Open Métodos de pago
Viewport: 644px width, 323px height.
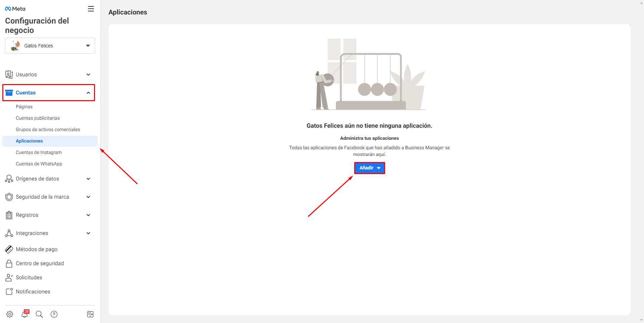coord(37,249)
